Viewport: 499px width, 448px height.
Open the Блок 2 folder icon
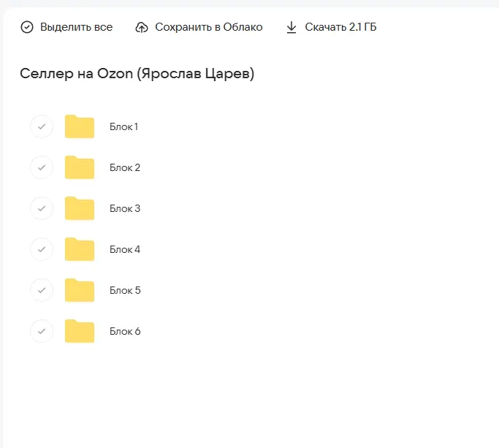(x=80, y=167)
